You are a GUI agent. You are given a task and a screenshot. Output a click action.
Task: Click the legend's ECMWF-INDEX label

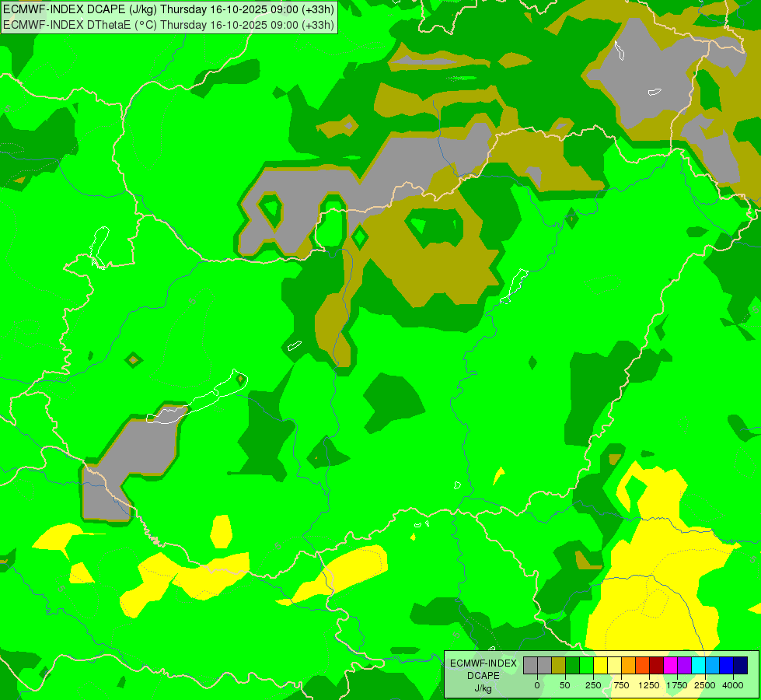483,663
